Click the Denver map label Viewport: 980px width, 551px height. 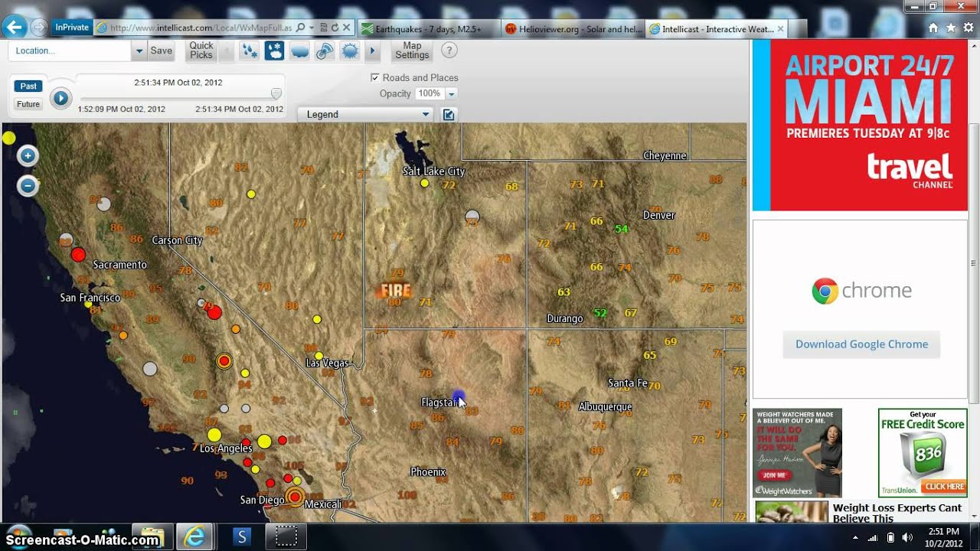point(658,215)
